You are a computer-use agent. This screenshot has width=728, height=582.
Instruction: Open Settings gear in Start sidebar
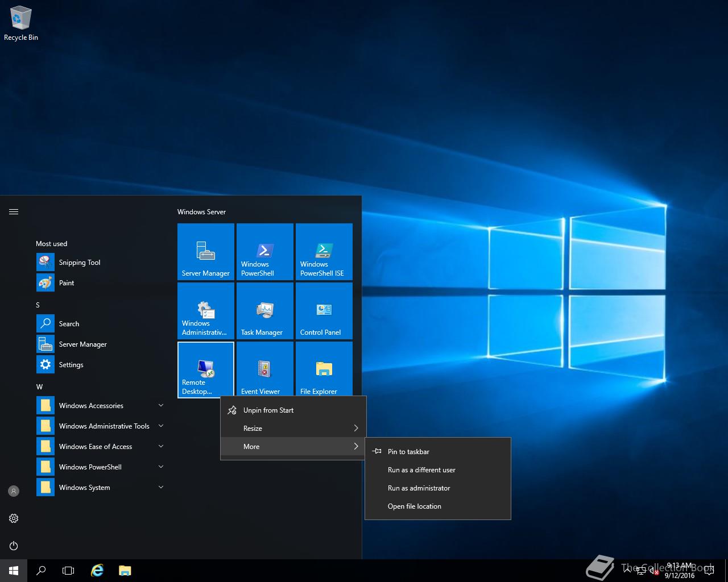pos(14,518)
